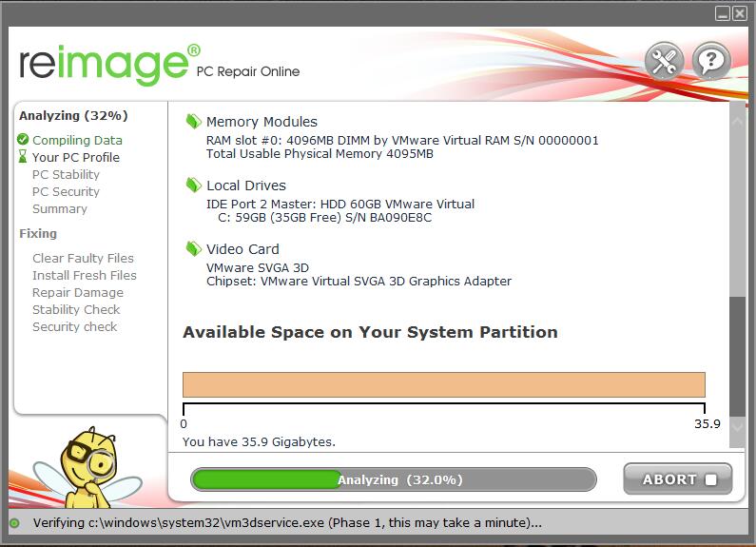Click the Analyzing (32.0%) progress bar

click(x=394, y=479)
